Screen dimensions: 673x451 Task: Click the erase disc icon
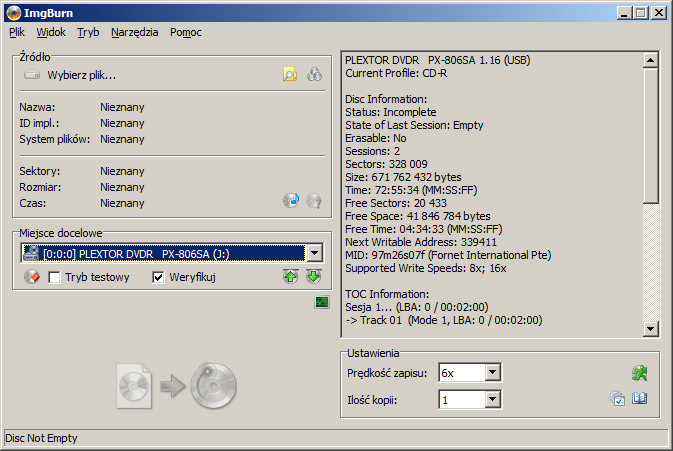[32, 277]
